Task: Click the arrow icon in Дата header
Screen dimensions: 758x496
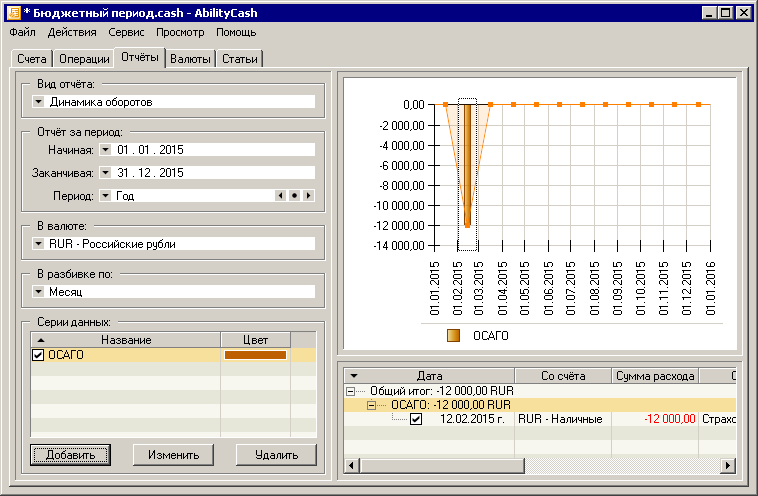Action: point(353,375)
